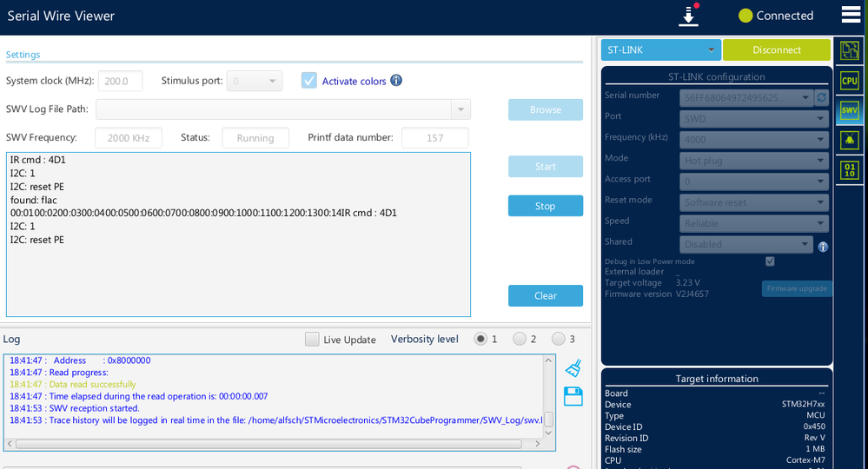Click the log scroll right arrow

coord(538,444)
